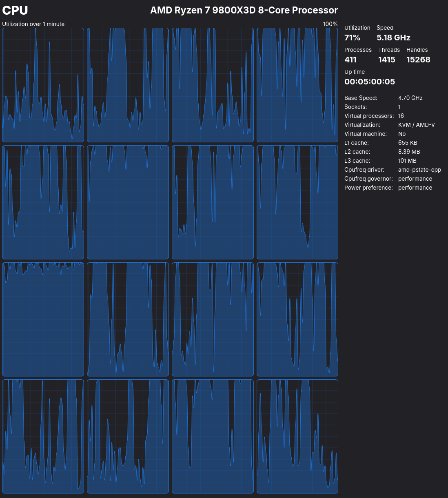Select the AMD Ryzen 7 9800X3D processor name
Image resolution: width=448 pixels, height=498 pixels.
coord(244,10)
